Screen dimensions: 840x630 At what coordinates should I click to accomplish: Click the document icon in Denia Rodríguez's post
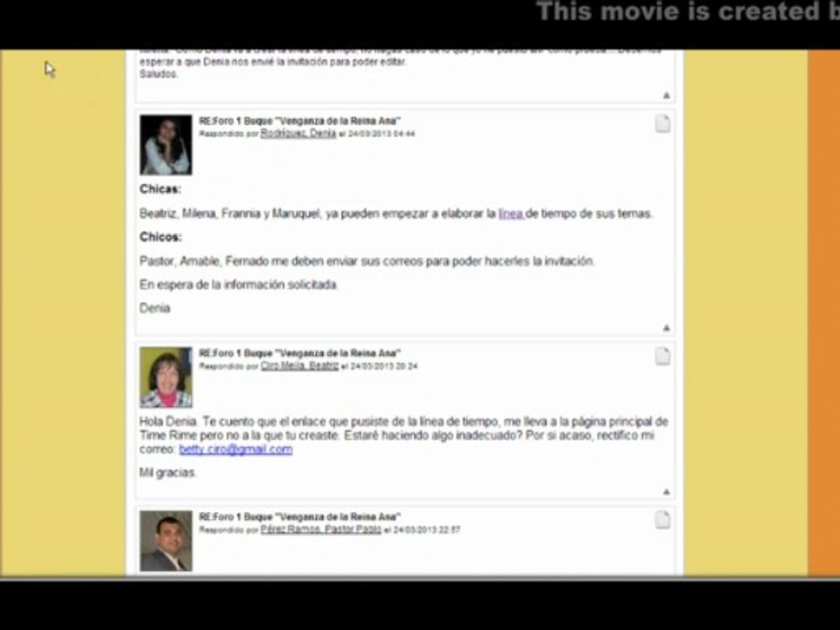662,123
